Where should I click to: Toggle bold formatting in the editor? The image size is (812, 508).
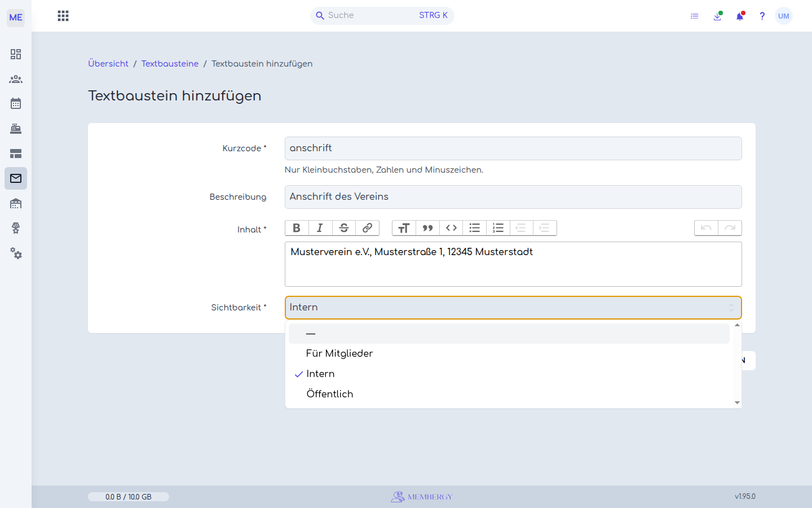click(x=297, y=228)
